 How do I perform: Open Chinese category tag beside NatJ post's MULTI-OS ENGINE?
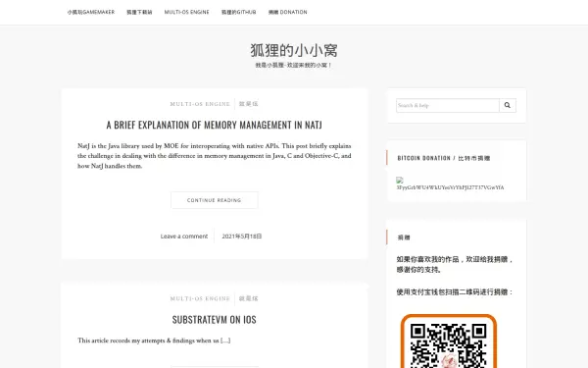pyautogui.click(x=249, y=104)
